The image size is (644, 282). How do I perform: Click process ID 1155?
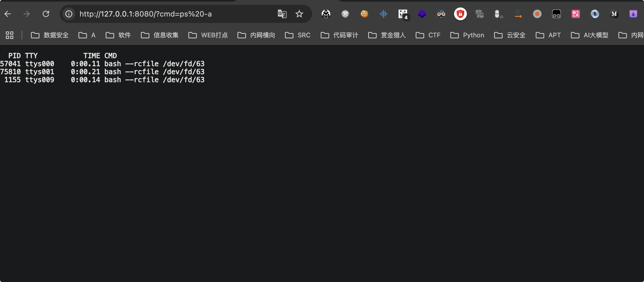13,80
